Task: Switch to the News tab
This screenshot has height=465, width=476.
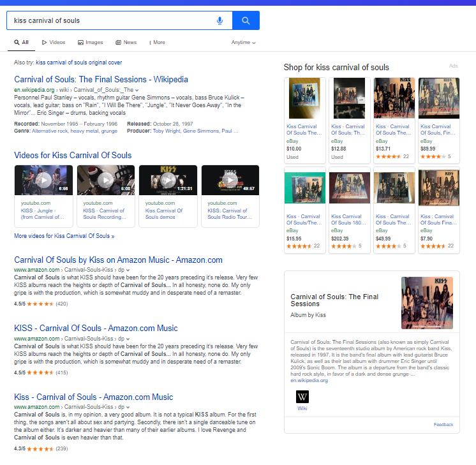Action: click(x=126, y=43)
